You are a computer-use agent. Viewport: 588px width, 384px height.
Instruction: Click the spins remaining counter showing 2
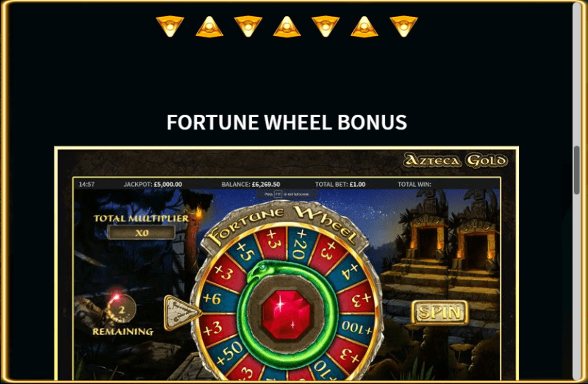tap(121, 310)
